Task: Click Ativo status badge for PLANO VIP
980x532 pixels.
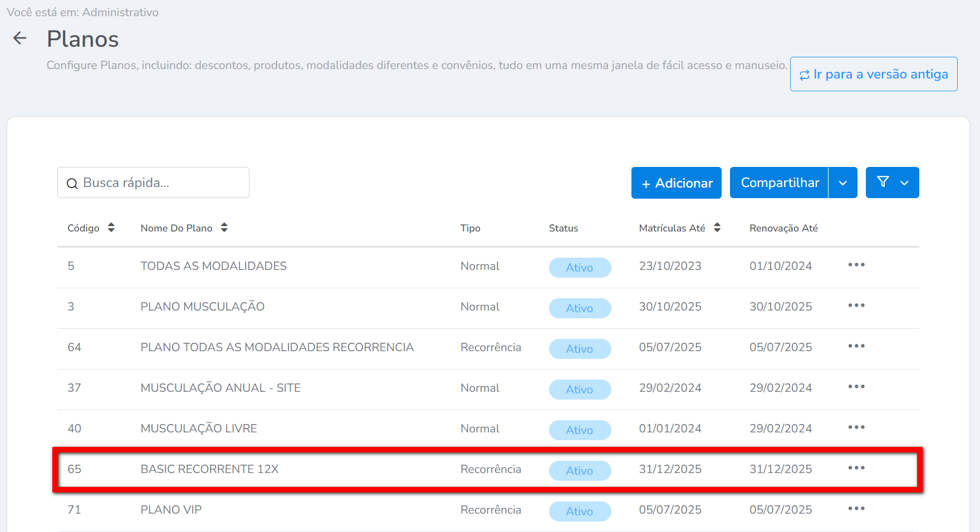Action: click(580, 511)
